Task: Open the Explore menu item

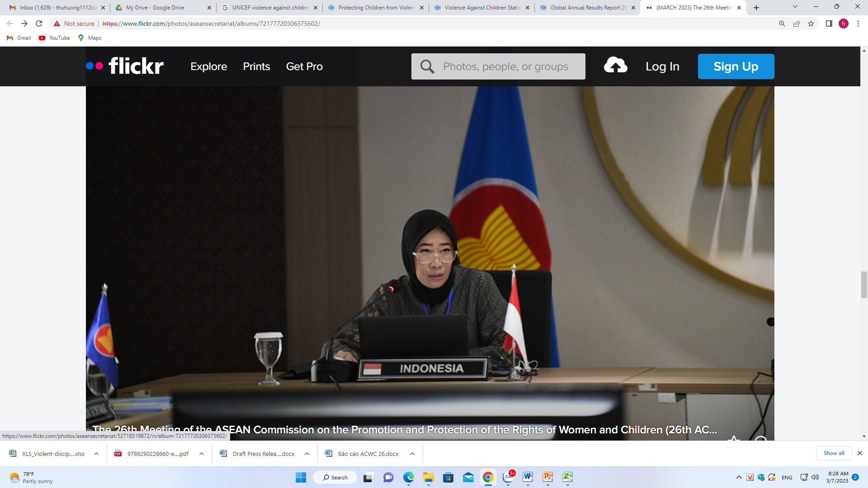Action: click(208, 66)
